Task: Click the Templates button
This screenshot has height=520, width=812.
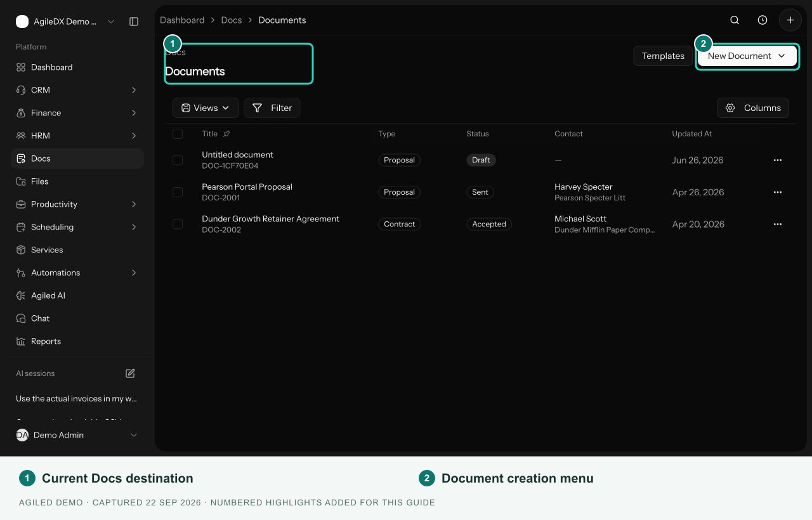Action: pyautogui.click(x=663, y=56)
